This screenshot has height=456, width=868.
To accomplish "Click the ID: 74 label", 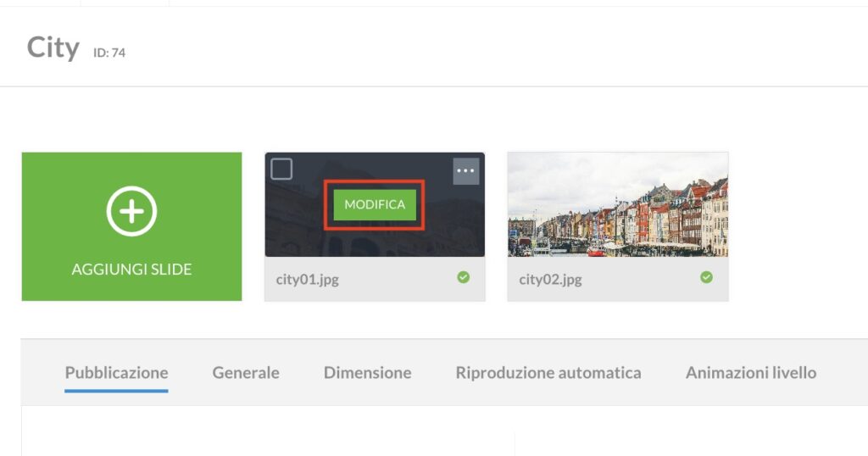I will point(109,53).
